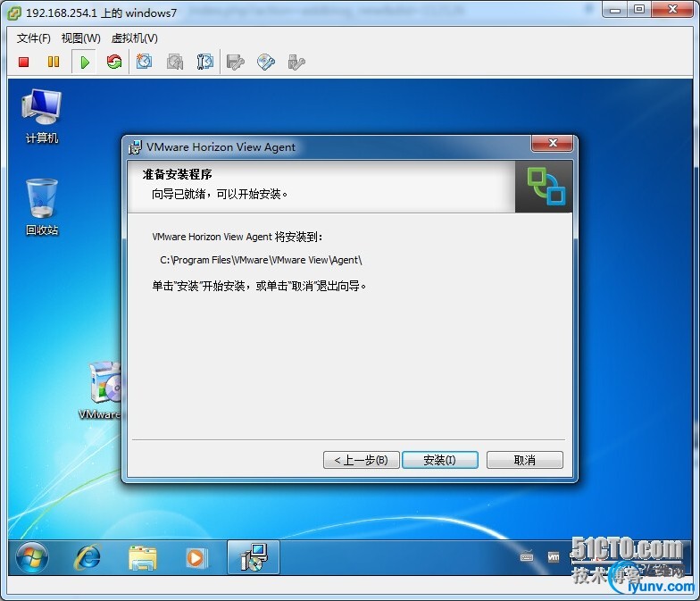700x601 pixels.
Task: Select the 回收站 recycle bin icon
Action: pyautogui.click(x=41, y=207)
